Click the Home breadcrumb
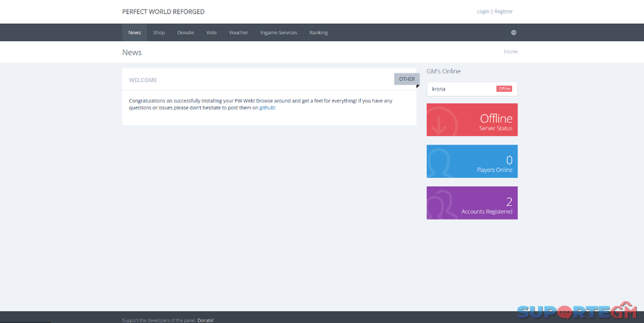 [x=510, y=51]
